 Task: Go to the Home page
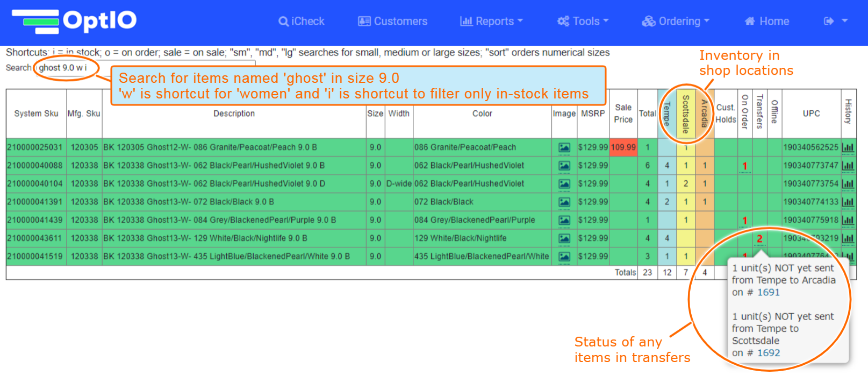pos(767,22)
